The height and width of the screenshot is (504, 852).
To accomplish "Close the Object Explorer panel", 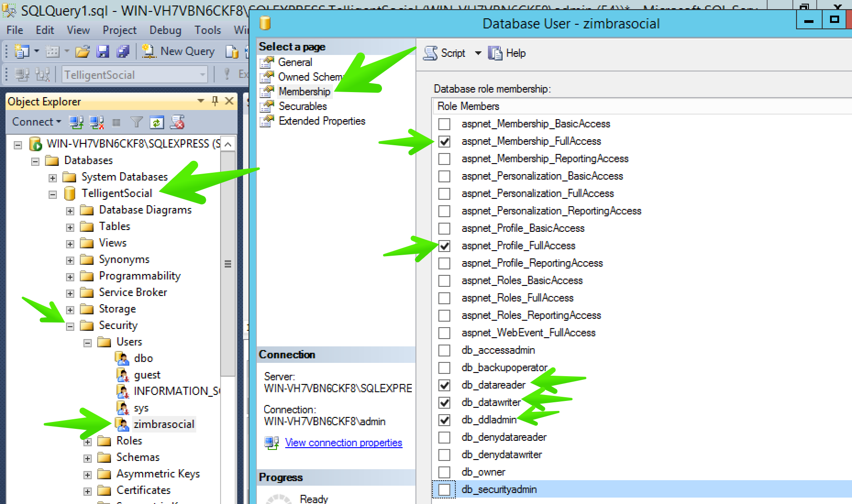I will point(229,101).
